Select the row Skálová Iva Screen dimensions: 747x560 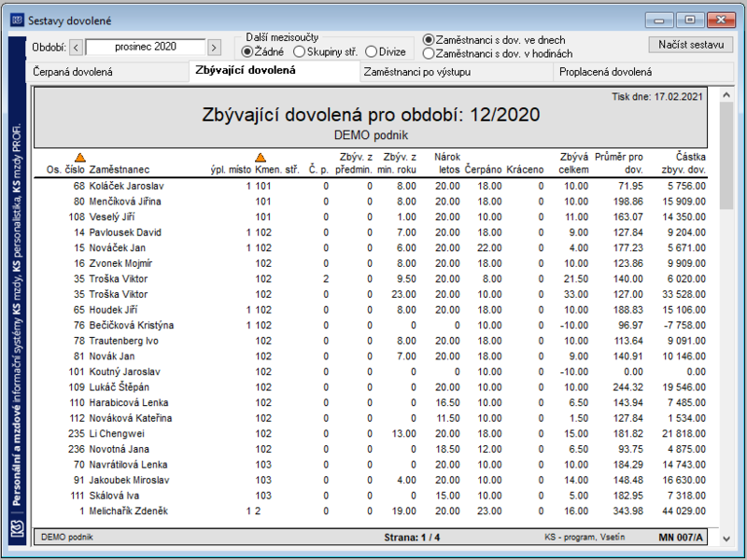(371, 496)
